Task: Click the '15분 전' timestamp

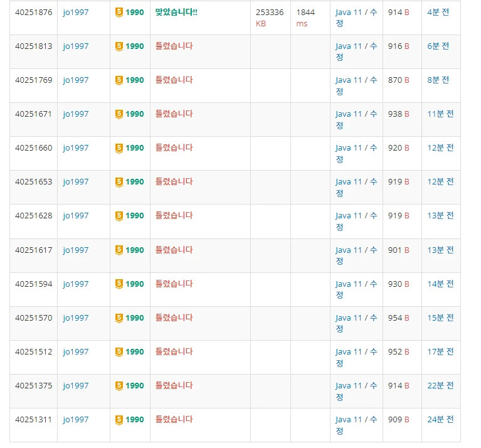Action: (x=440, y=318)
